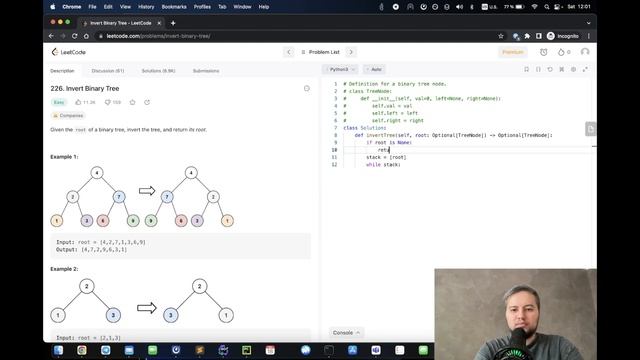This screenshot has height=360, width=640.
Task: Switch to the Submissions tab
Action: (206, 71)
